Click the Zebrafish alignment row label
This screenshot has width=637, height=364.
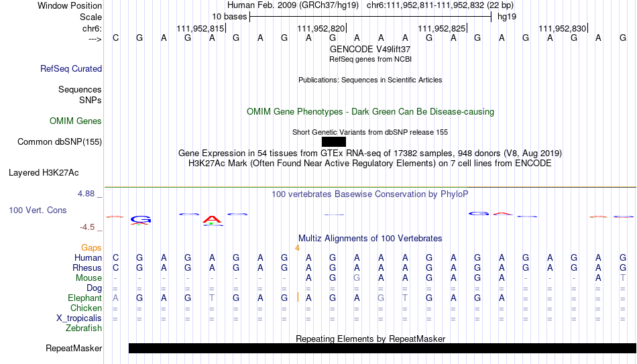[x=84, y=328]
